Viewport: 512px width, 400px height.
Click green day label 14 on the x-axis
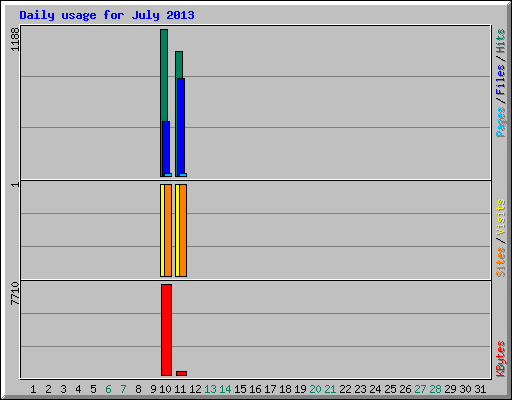coord(225,389)
